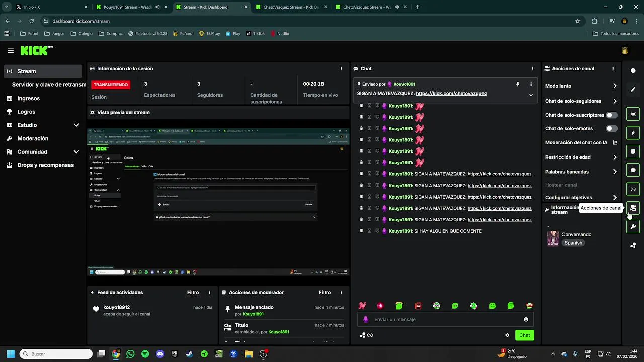Image resolution: width=644 pixels, height=362 pixels.
Task: Open the hamburger menu next to Kick logo
Action: [x=11, y=51]
